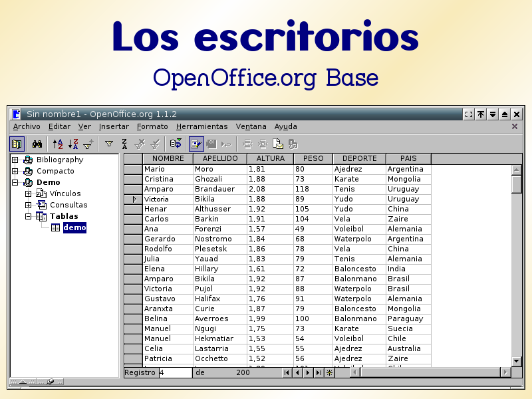Viewport: 532px width, 399px height.
Task: Go to last record button
Action: [x=319, y=372]
